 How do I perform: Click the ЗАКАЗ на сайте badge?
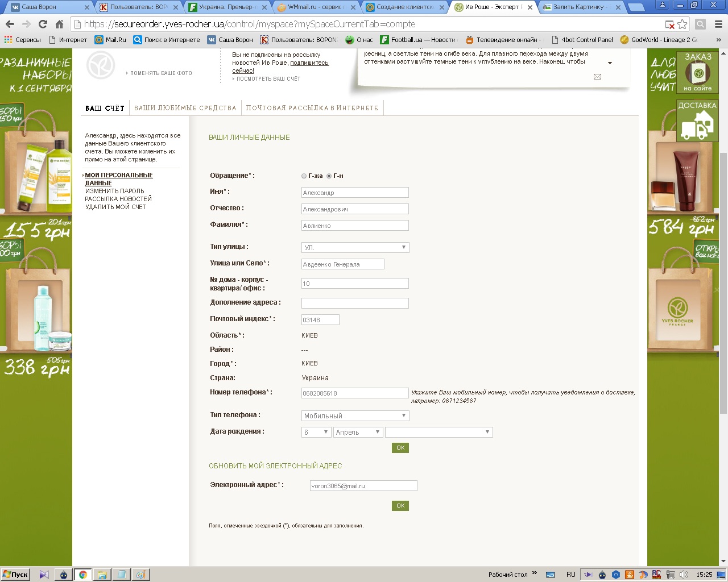(698, 71)
